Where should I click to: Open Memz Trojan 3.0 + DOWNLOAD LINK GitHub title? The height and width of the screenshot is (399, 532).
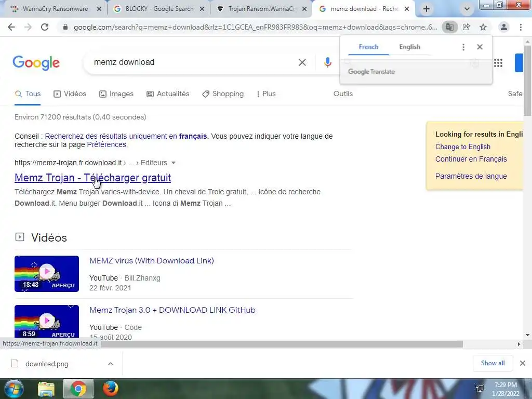(x=172, y=310)
